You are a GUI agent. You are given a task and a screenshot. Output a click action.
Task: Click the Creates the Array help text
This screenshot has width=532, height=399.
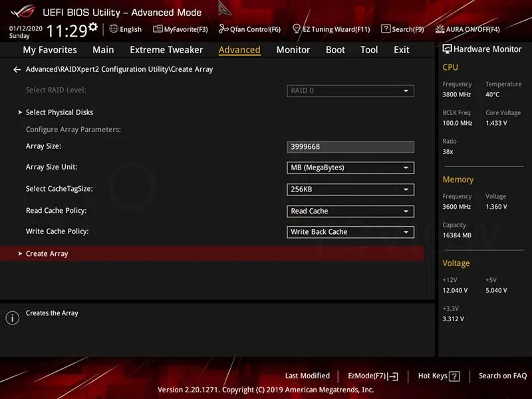point(52,313)
